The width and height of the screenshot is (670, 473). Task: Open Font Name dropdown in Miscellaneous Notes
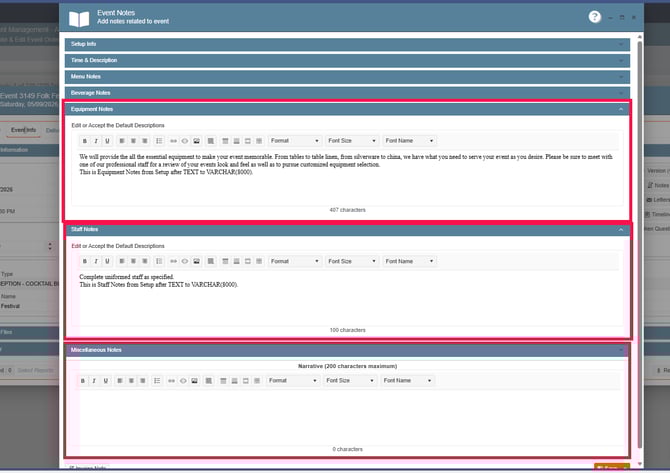pos(408,381)
